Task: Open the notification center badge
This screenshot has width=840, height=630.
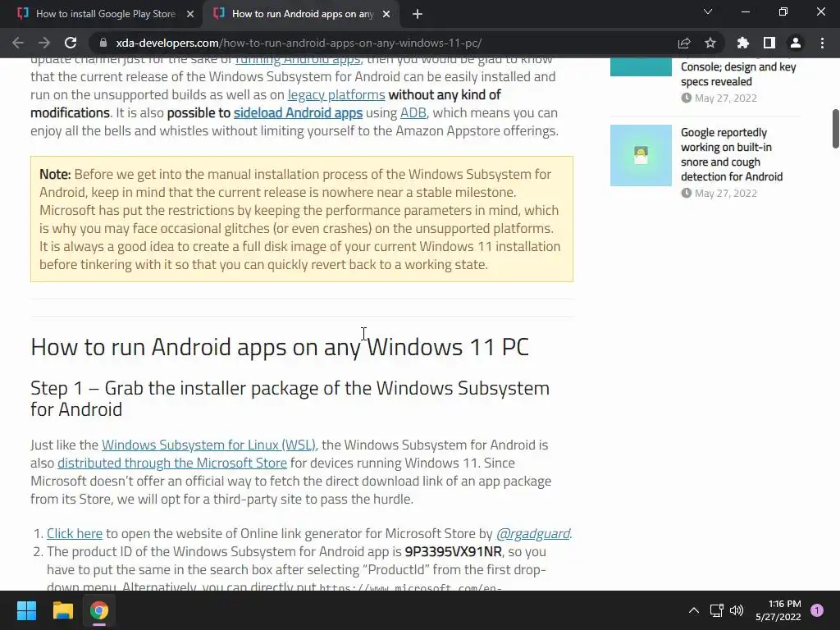Action: 817,610
